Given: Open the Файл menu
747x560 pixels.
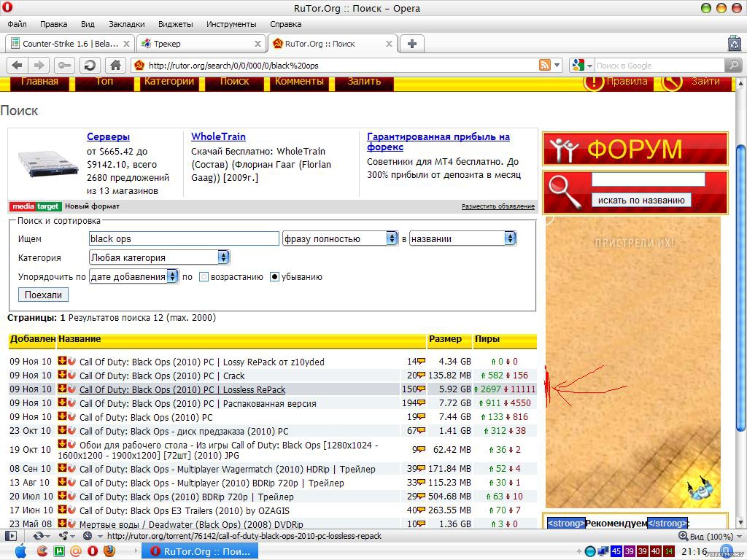Looking at the screenshot, I should point(18,24).
